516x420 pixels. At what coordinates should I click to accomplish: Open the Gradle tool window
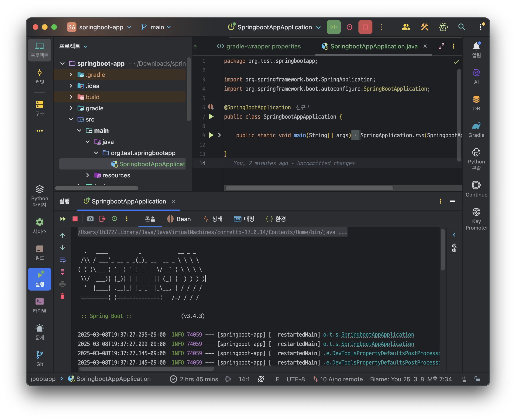click(476, 130)
